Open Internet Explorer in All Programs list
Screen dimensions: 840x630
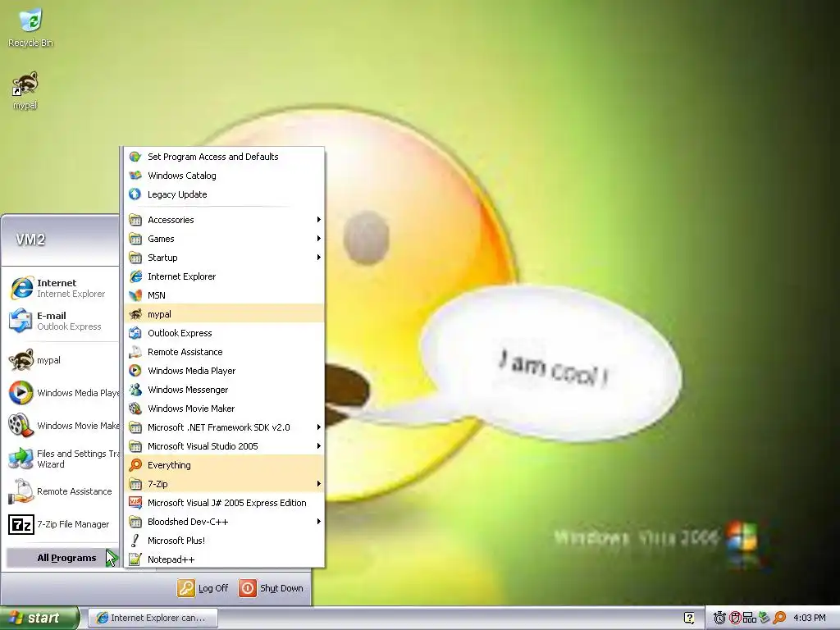click(225, 276)
